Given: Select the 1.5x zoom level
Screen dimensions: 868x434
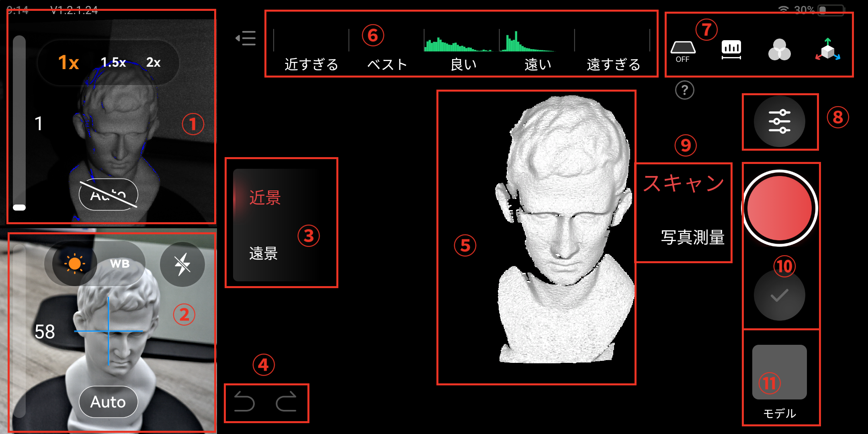Looking at the screenshot, I should click(x=113, y=62).
